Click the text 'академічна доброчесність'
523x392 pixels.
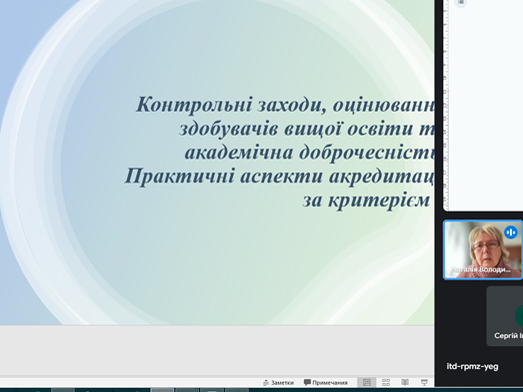310,152
